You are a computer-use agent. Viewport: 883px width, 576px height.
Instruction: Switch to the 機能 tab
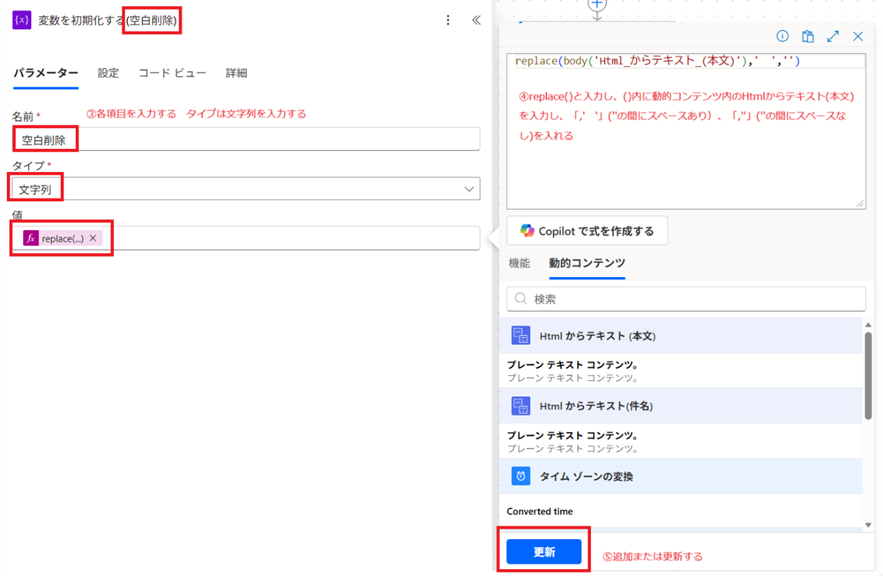click(x=519, y=263)
